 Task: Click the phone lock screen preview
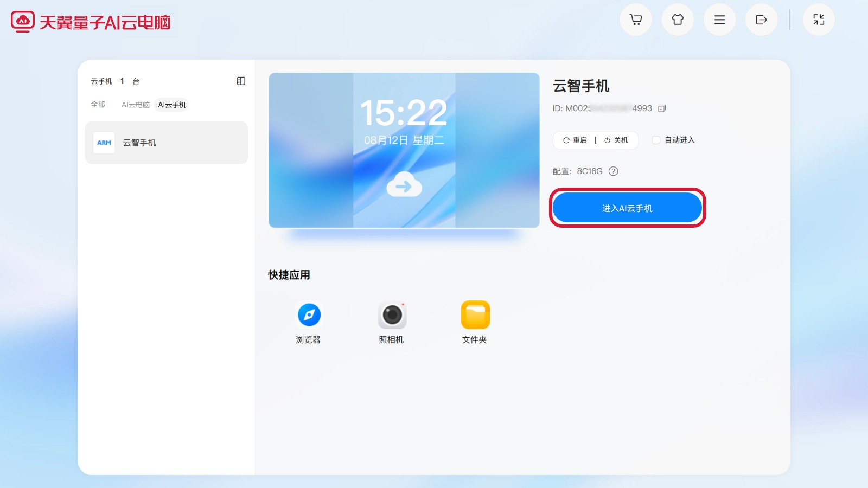[x=404, y=150]
